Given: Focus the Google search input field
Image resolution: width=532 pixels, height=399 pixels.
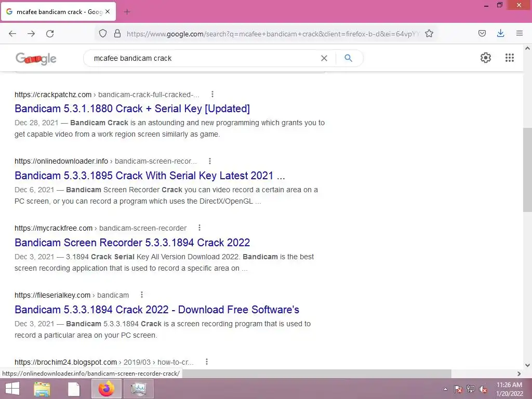Looking at the screenshot, I should tap(204, 58).
